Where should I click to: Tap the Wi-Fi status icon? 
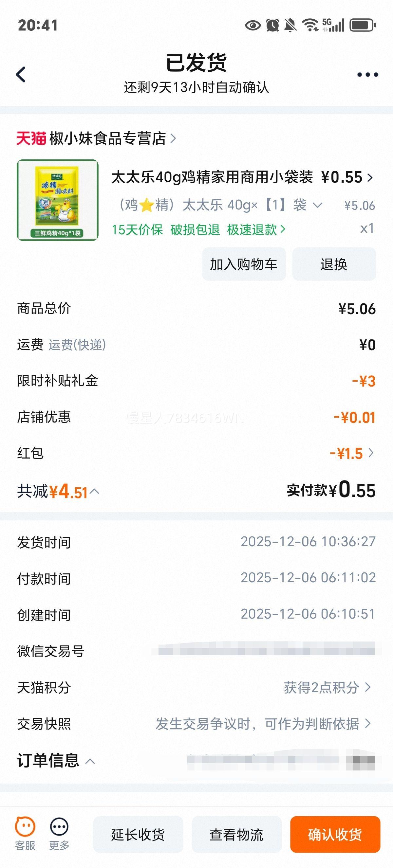310,25
